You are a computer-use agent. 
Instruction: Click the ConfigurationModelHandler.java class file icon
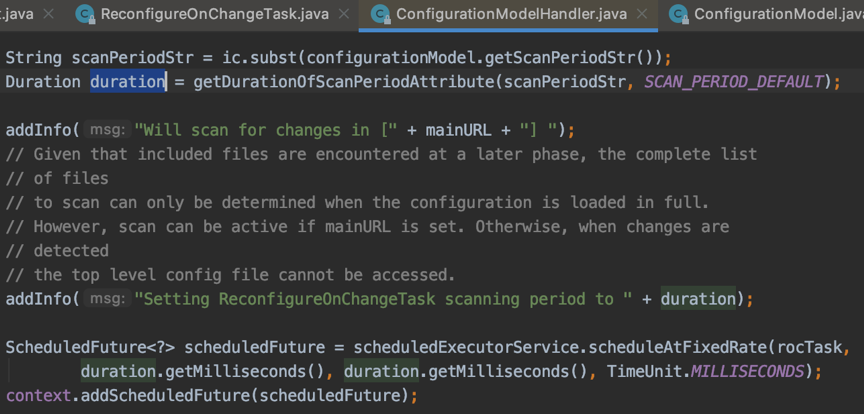tap(381, 14)
